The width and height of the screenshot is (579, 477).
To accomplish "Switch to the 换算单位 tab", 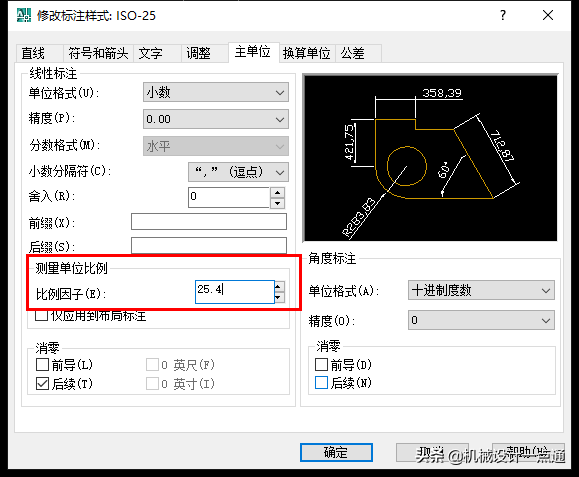I will (307, 54).
